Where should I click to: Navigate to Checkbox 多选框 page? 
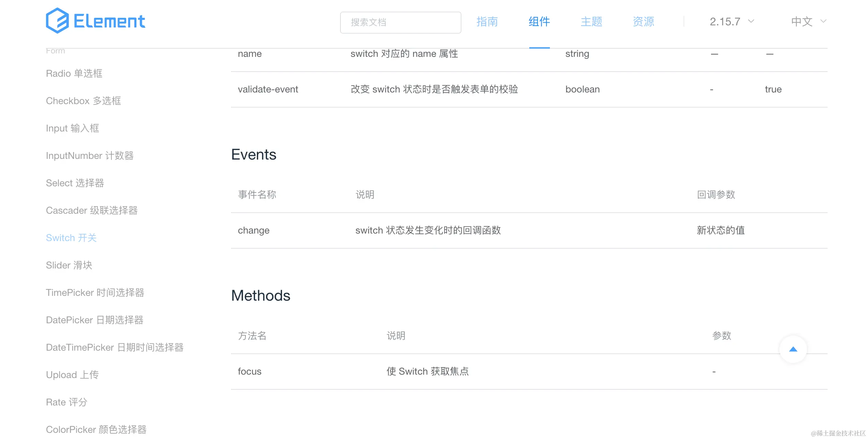pos(83,101)
